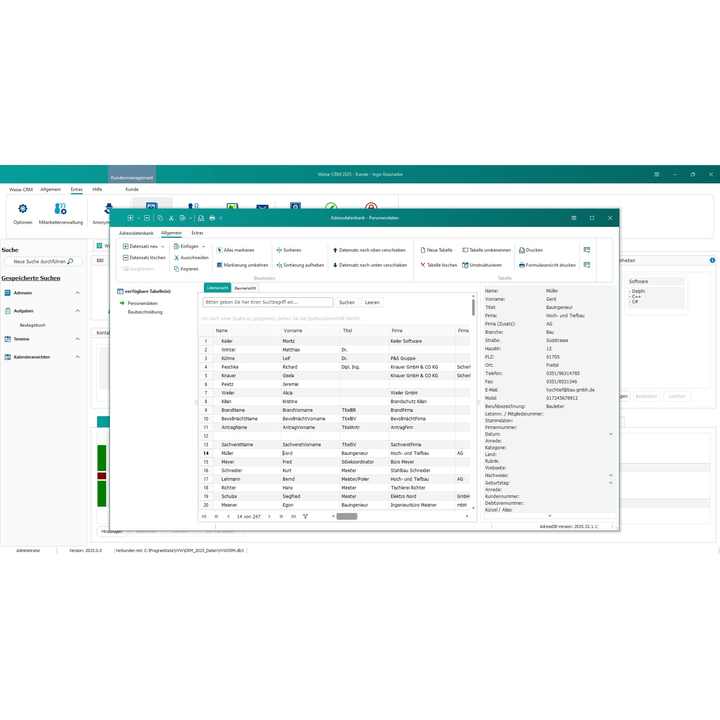Click Einfügen in the ribbon
Viewport: 720px width, 720px height.
186,247
